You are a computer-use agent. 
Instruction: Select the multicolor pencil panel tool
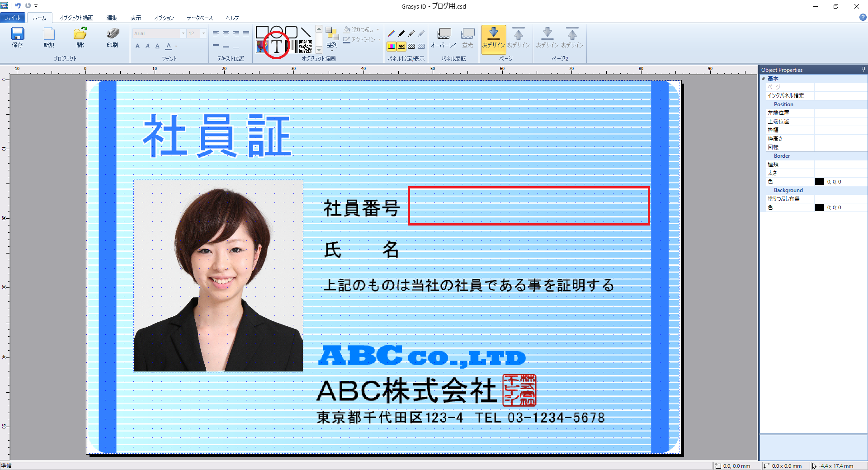coord(392,33)
